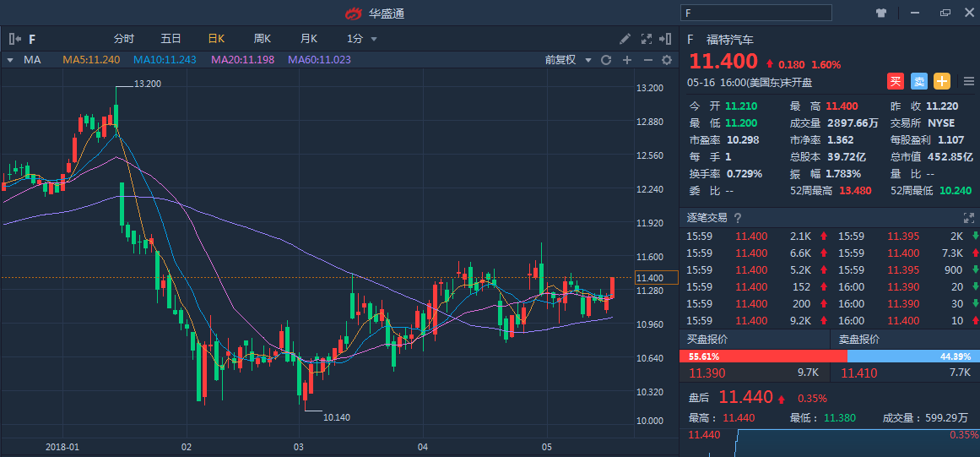Image resolution: width=980 pixels, height=457 pixels.
Task: Click the help question mark beside 逐笔交易
Action: [738, 218]
